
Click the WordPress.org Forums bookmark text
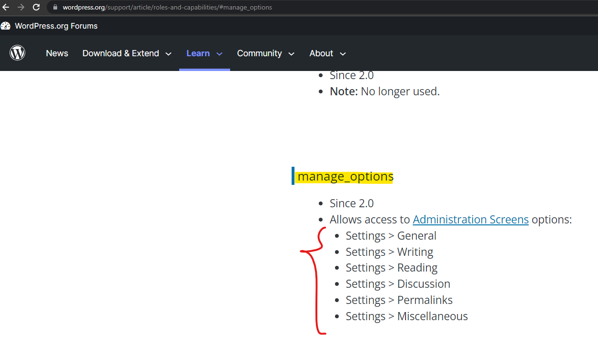[56, 26]
